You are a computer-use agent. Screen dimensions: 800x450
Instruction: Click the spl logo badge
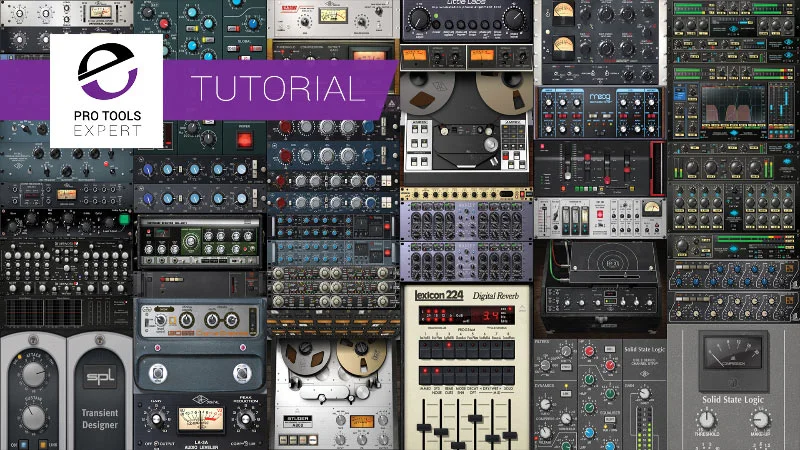point(100,378)
